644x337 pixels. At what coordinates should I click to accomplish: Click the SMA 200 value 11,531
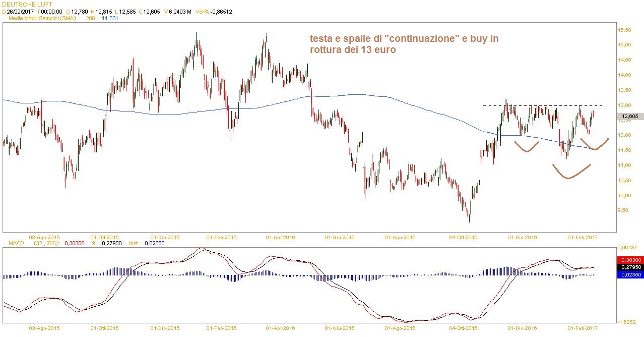coord(109,18)
